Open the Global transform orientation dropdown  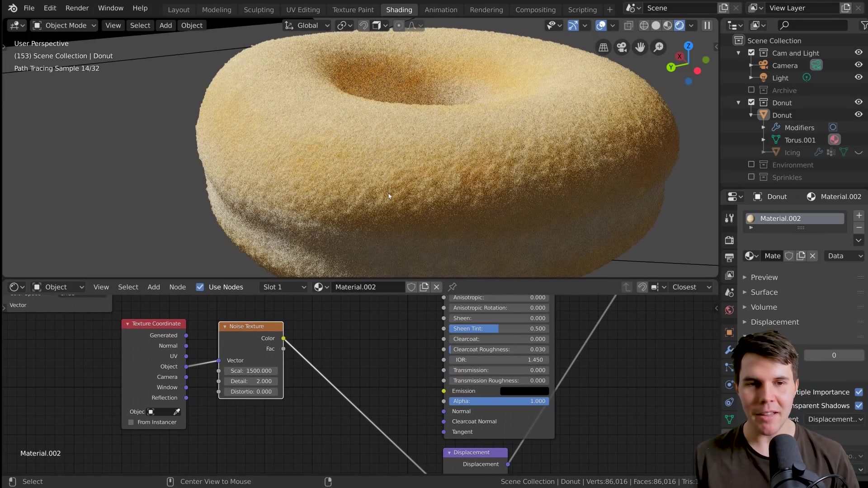pos(308,25)
